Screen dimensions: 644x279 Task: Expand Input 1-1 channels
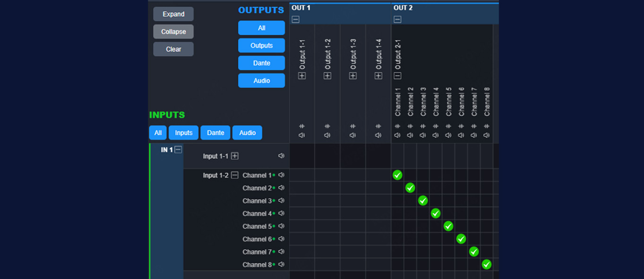tap(235, 156)
